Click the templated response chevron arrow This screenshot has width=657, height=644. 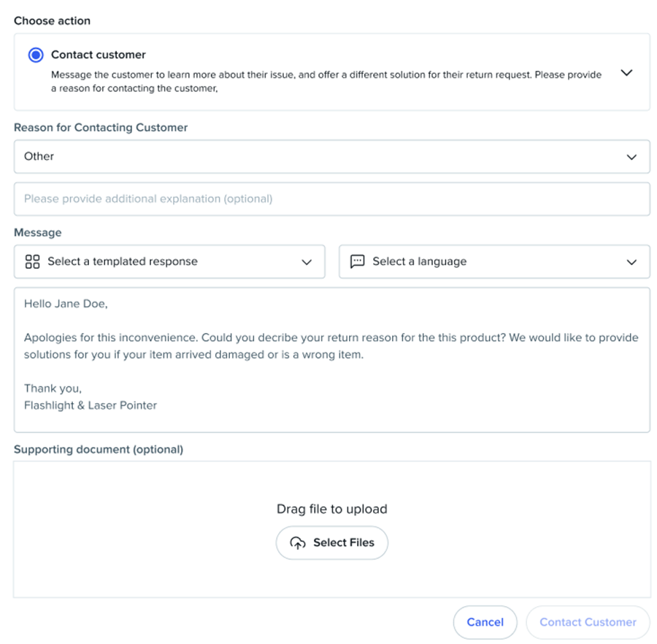[307, 262]
